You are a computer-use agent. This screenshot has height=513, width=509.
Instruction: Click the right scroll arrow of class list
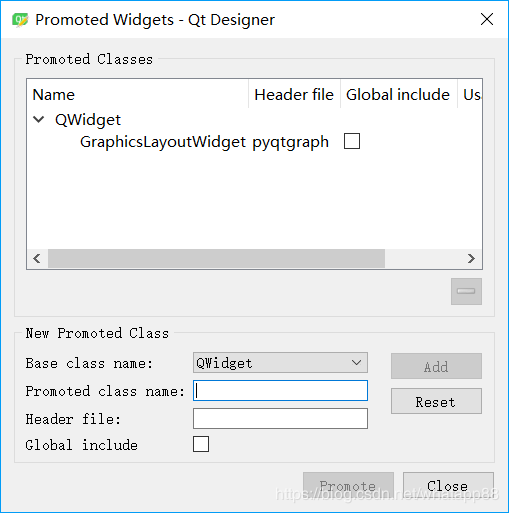(471, 258)
